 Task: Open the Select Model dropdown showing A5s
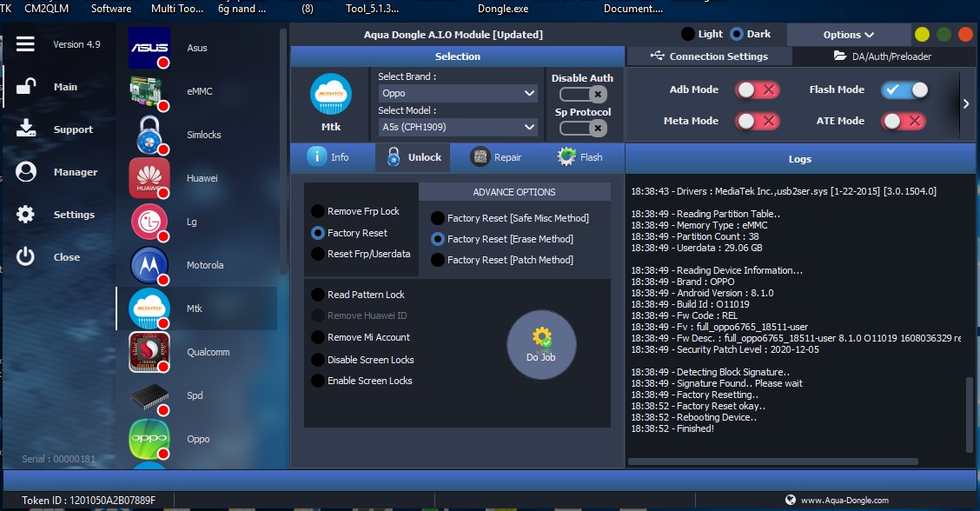tap(458, 127)
